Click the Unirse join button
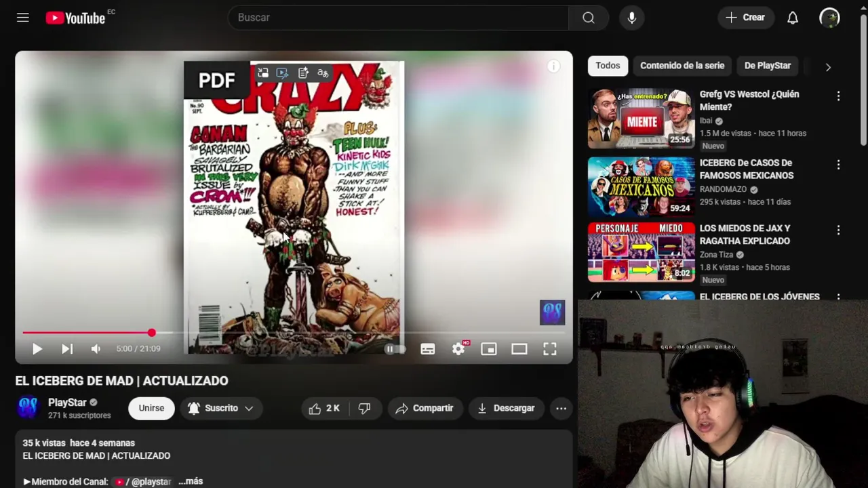The height and width of the screenshot is (488, 868). coord(151,408)
